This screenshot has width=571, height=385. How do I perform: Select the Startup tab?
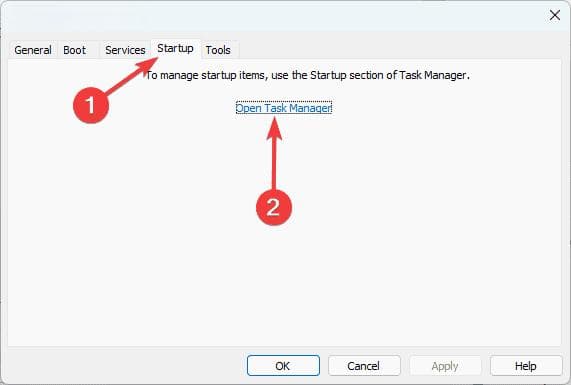(x=176, y=48)
